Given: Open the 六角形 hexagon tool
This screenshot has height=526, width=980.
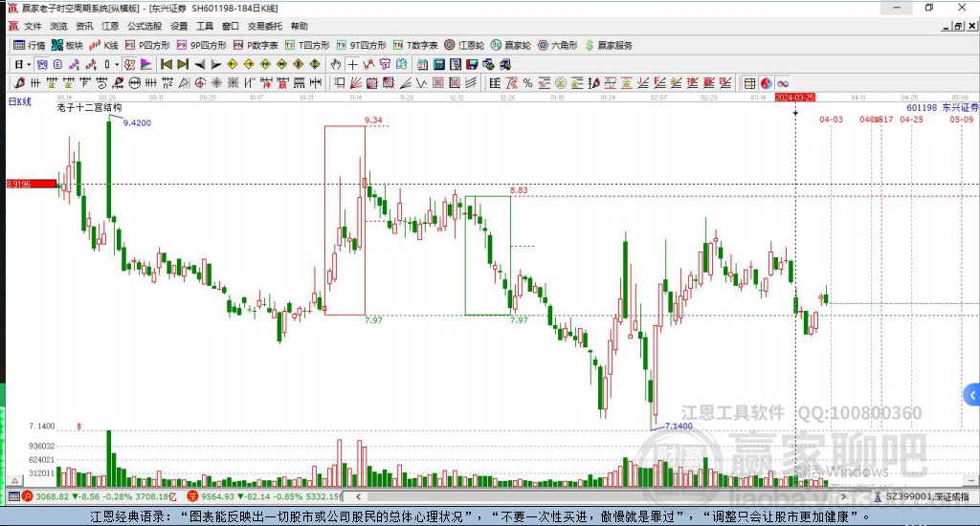Looking at the screenshot, I should (x=558, y=45).
